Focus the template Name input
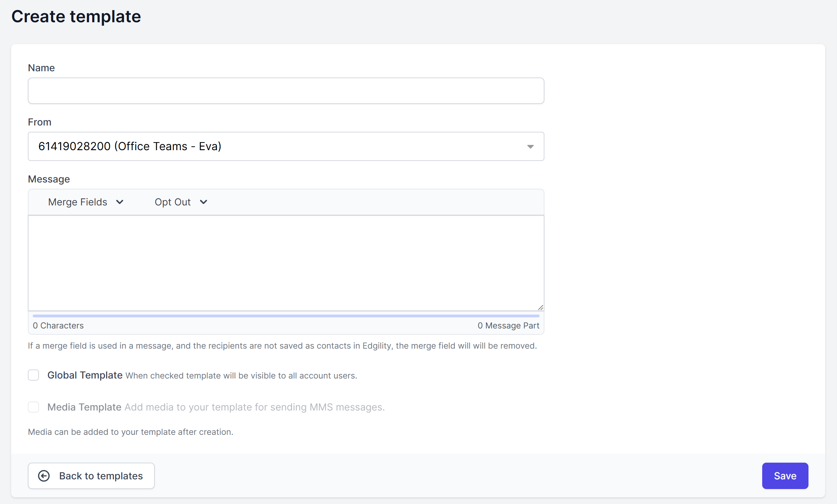Viewport: 837px width, 504px height. coord(286,91)
